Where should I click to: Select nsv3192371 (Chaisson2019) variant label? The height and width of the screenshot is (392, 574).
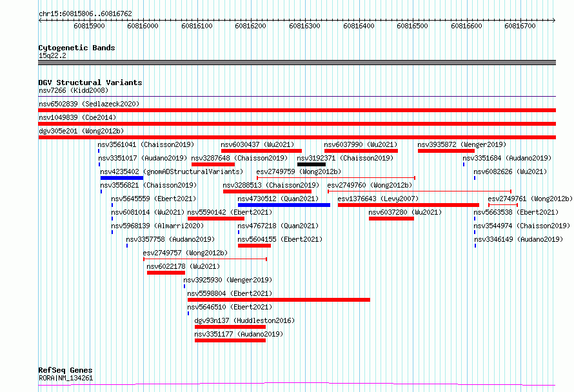pos(345,158)
